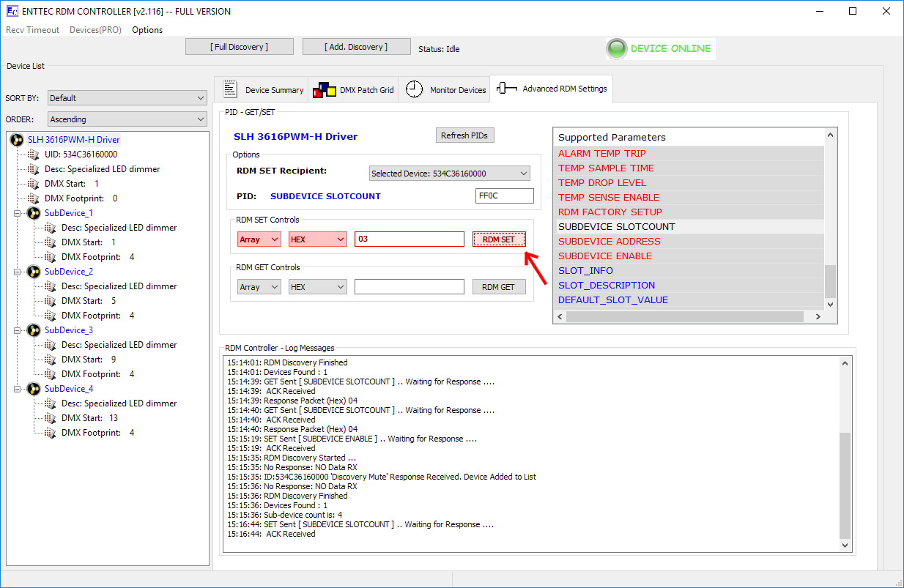This screenshot has width=904, height=588.
Task: Click the red RDM SET button
Action: click(x=498, y=239)
